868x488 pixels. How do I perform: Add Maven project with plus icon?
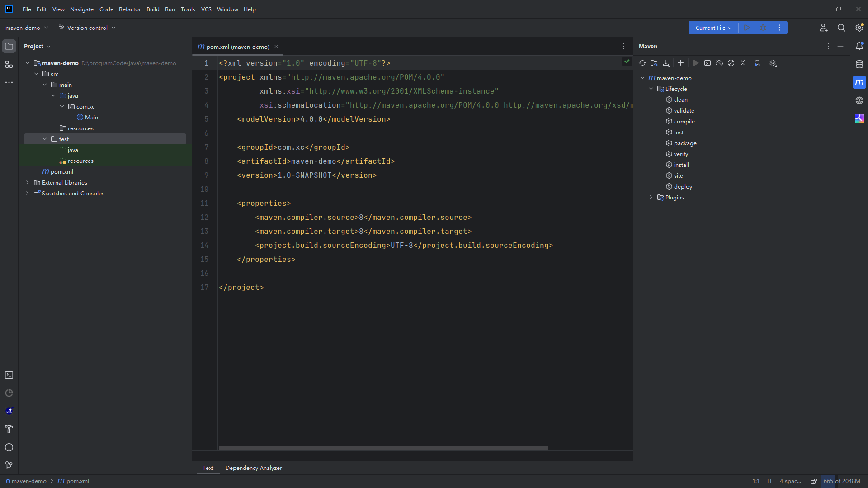680,63
